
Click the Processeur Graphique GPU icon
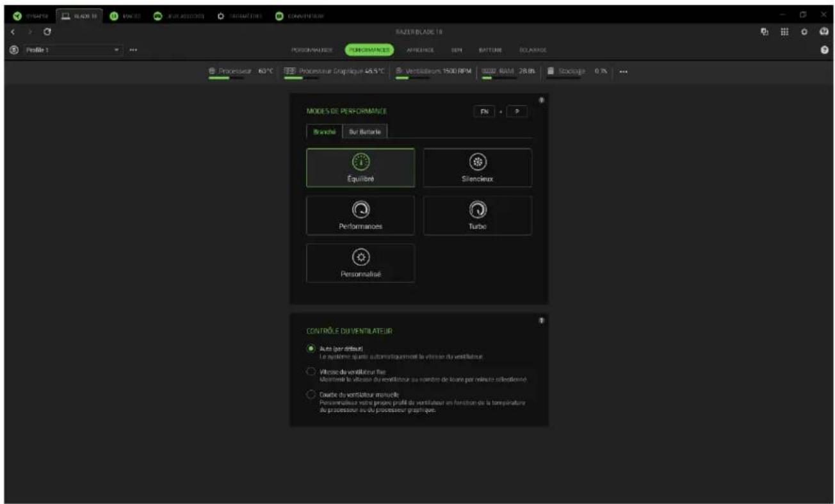pos(289,71)
